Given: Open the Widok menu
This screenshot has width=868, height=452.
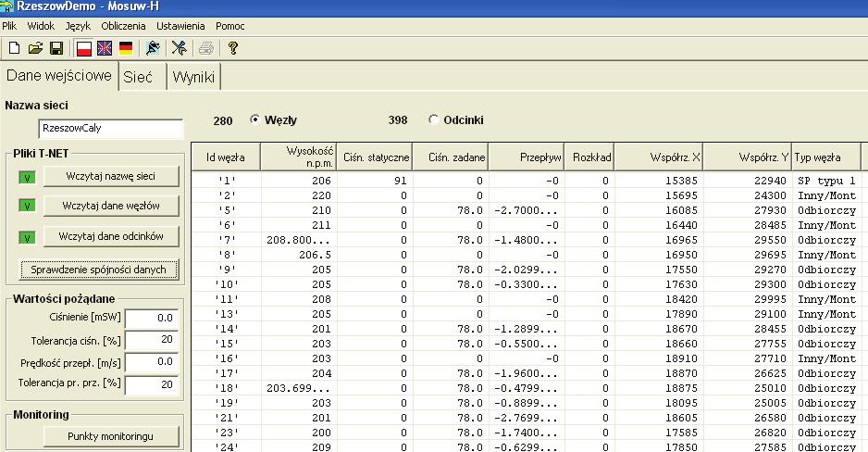Looking at the screenshot, I should pyautogui.click(x=41, y=26).
